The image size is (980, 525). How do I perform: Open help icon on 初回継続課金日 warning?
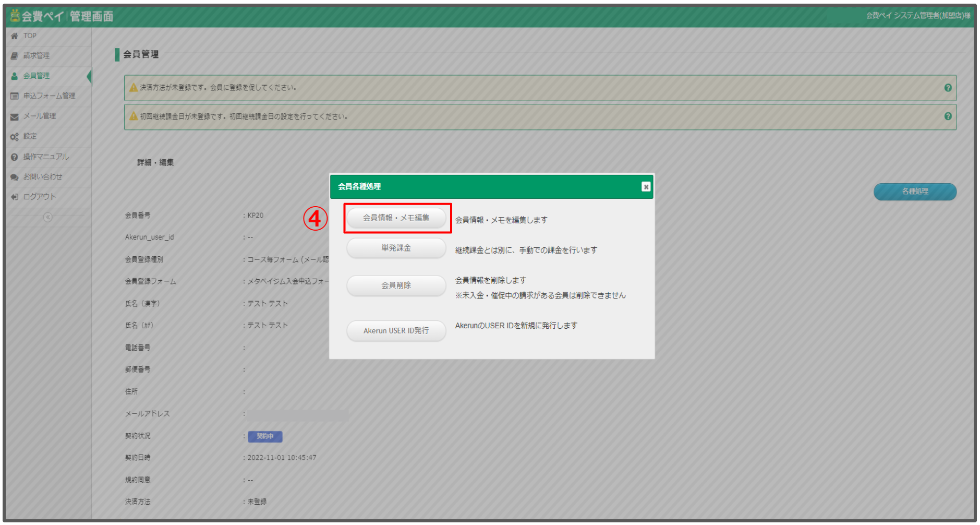tap(948, 116)
